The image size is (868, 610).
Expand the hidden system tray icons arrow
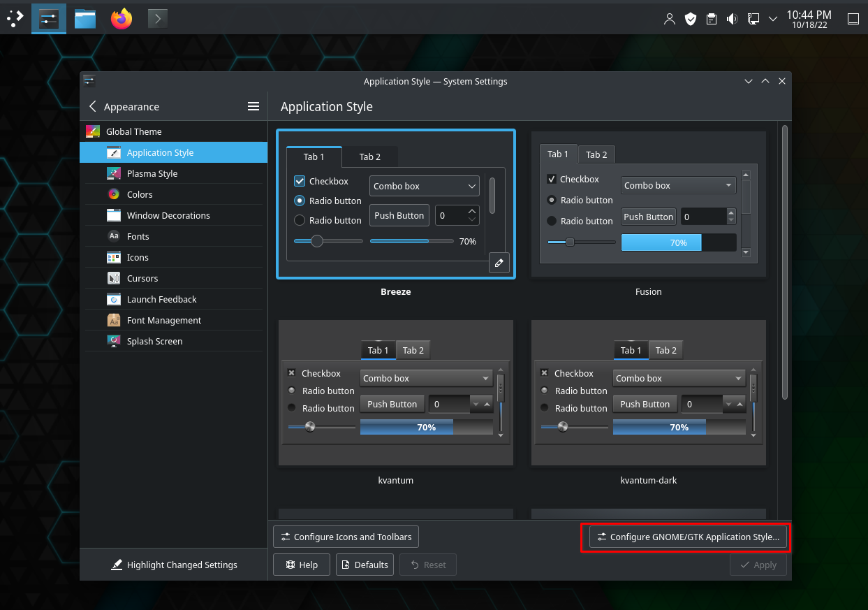(x=773, y=19)
